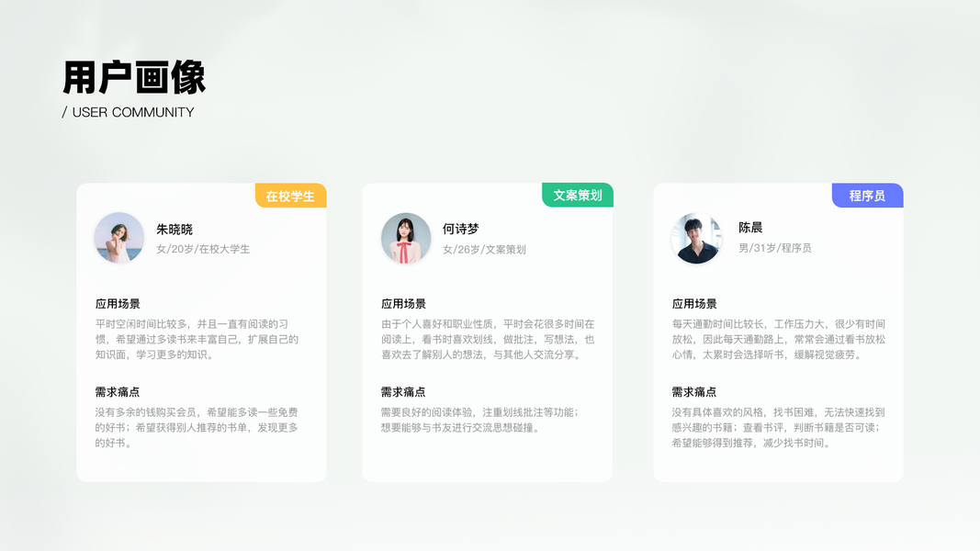This screenshot has height=551, width=980.
Task: Click 应用场景 heading in 陈晨's card
Action: click(694, 304)
